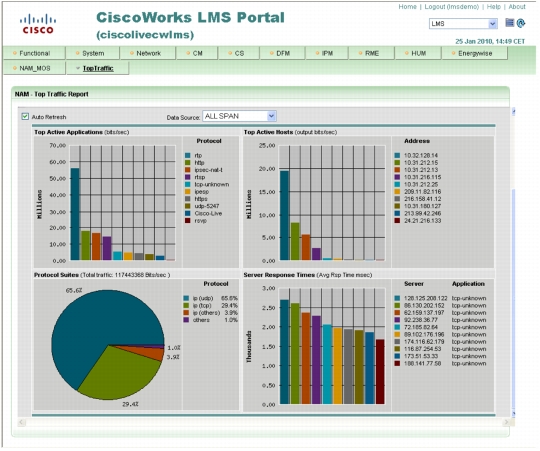Click the Home link

(407, 7)
